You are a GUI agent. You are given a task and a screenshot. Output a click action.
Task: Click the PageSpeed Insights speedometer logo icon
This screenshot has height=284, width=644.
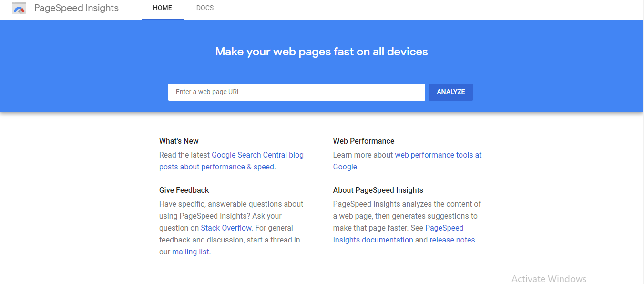point(19,8)
